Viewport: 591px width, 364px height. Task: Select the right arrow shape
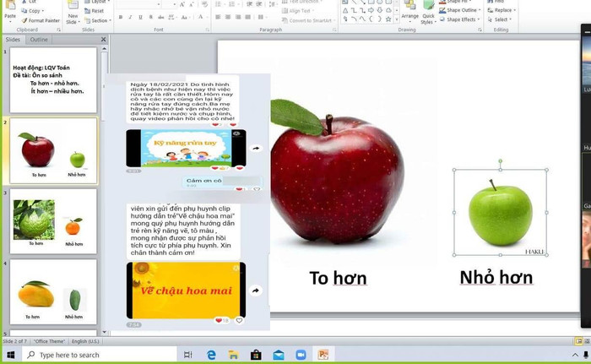click(371, 11)
